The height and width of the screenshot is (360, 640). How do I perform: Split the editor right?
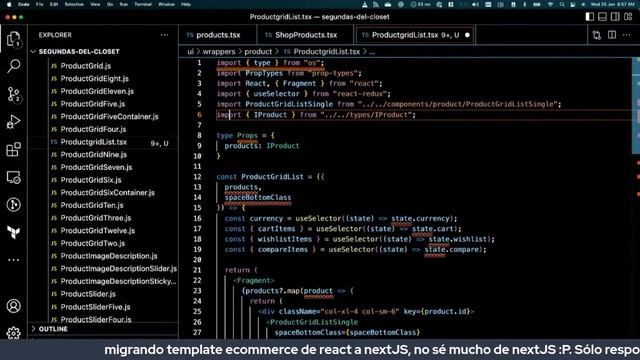pyautogui.click(x=612, y=35)
